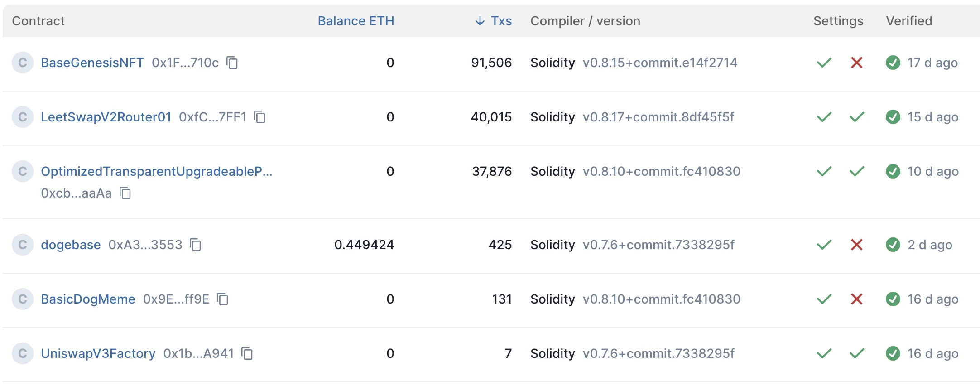Copy the dogebase contract address
Image resolution: width=980 pixels, height=386 pixels.
click(x=196, y=245)
